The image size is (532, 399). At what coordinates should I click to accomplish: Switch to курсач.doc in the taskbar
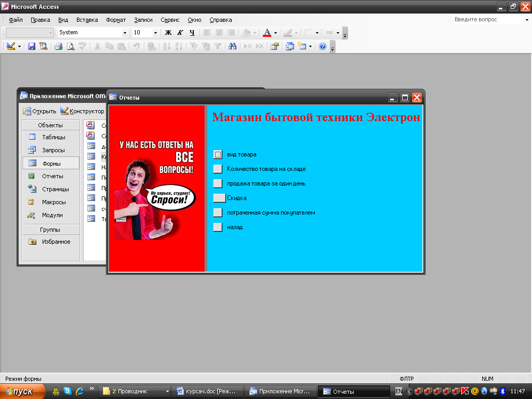207,392
